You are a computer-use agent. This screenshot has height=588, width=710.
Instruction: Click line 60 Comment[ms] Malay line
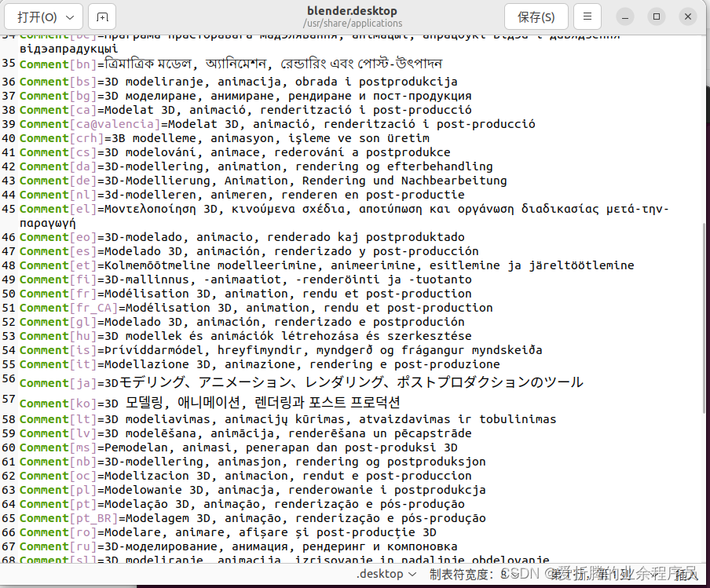[x=239, y=447]
